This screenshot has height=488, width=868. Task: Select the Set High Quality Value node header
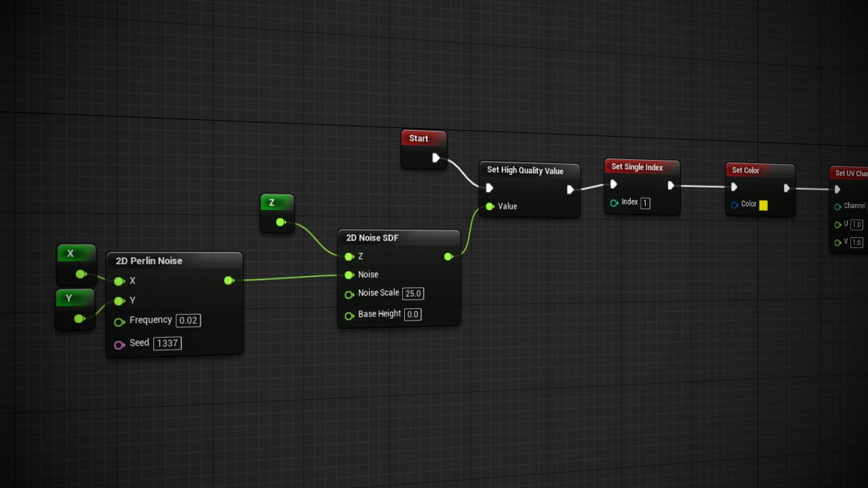pos(525,170)
